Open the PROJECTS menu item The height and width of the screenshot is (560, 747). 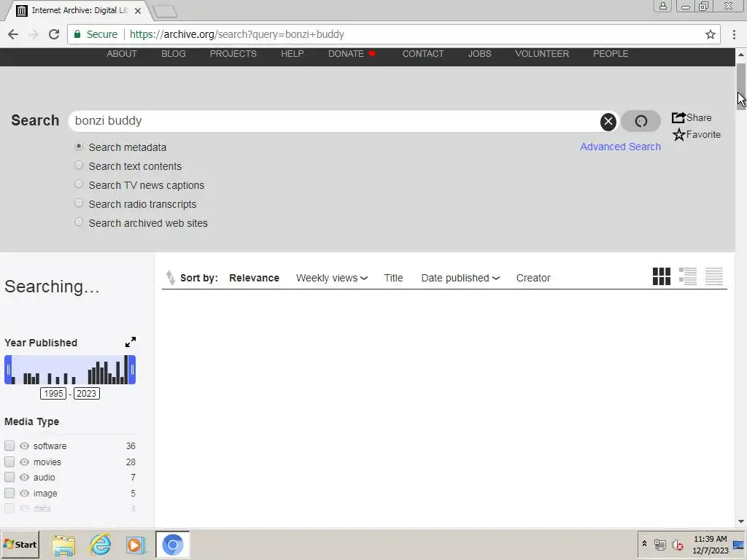(x=233, y=54)
